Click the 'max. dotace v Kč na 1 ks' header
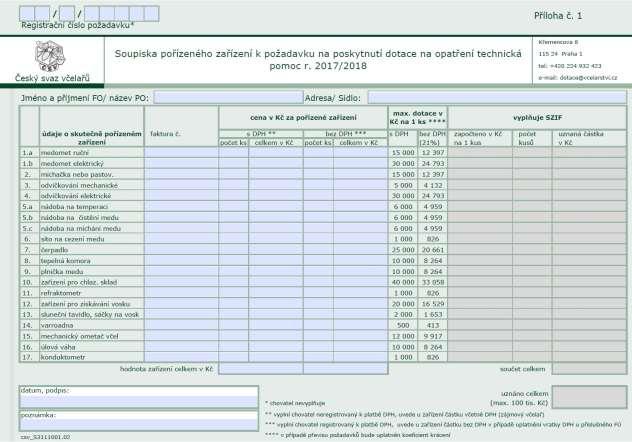This screenshot has width=632, height=442. [x=418, y=118]
